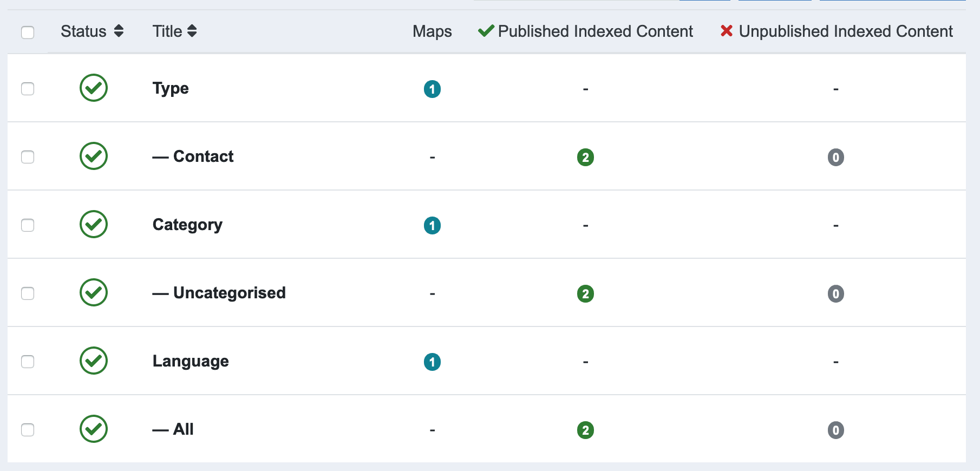Screen dimensions: 980x471
Task: Click unpublished content badge in Uncategorised row
Action: tap(835, 294)
